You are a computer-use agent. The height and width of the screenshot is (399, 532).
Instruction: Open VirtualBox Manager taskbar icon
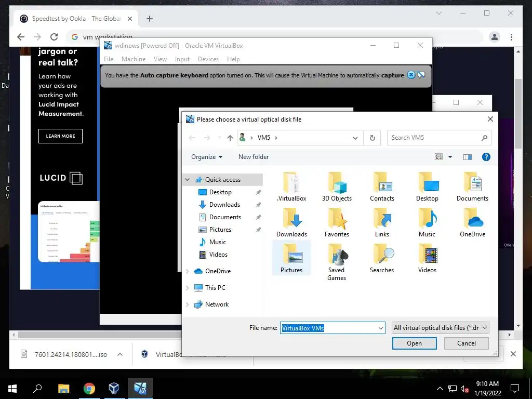tap(114, 389)
